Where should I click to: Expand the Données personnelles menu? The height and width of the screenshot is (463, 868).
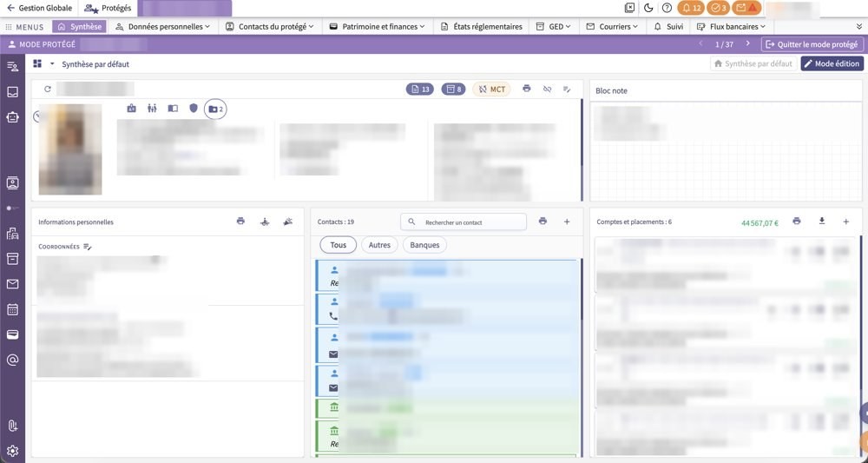(163, 27)
